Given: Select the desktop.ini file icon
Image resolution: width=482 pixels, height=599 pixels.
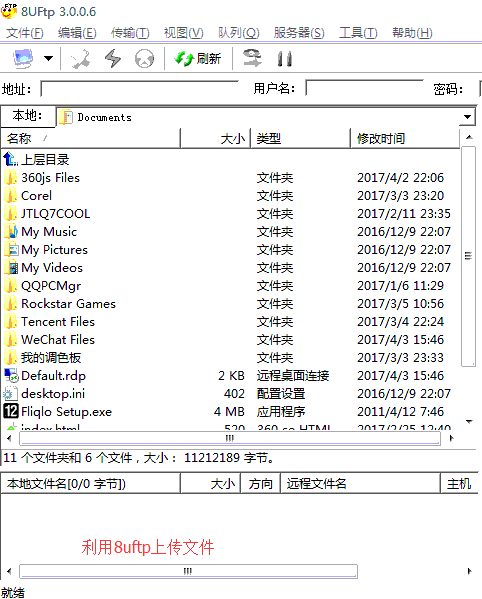Looking at the screenshot, I should pos(11,393).
